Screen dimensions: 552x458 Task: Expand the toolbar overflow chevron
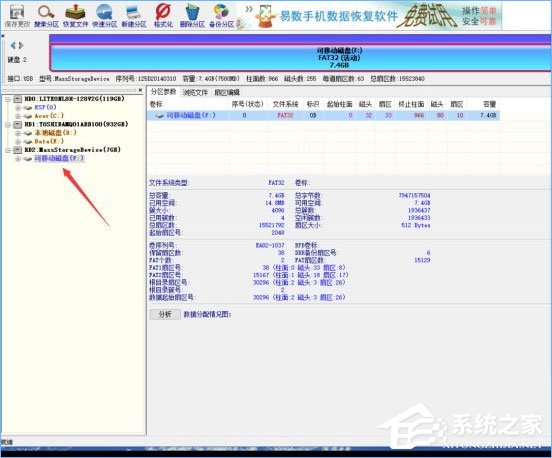coord(249,9)
